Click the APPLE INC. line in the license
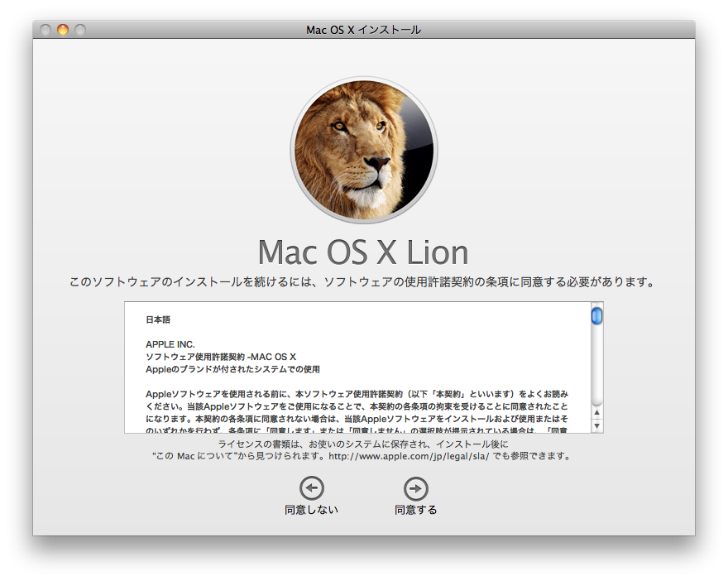The image size is (728, 581). click(170, 344)
